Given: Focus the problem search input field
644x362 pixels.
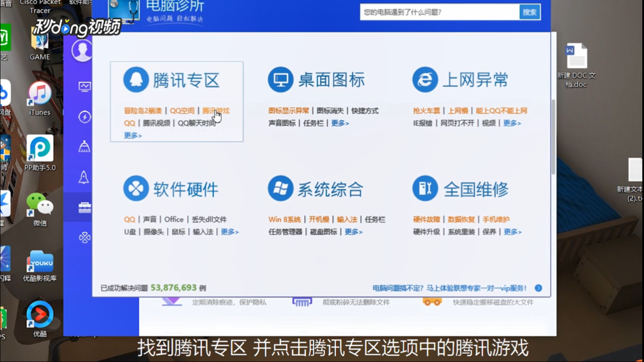Looking at the screenshot, I should (440, 12).
